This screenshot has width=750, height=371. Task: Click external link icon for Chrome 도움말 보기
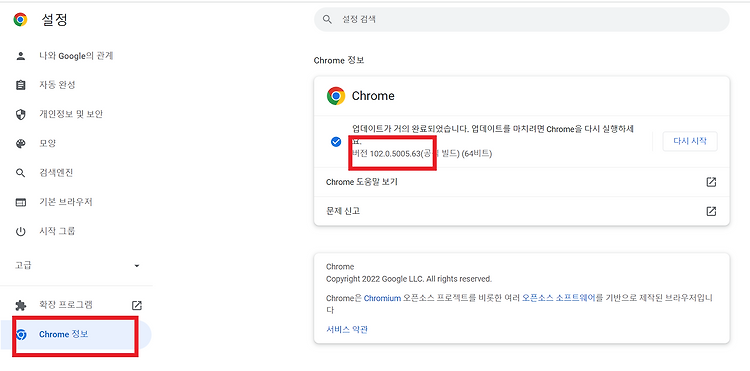711,182
